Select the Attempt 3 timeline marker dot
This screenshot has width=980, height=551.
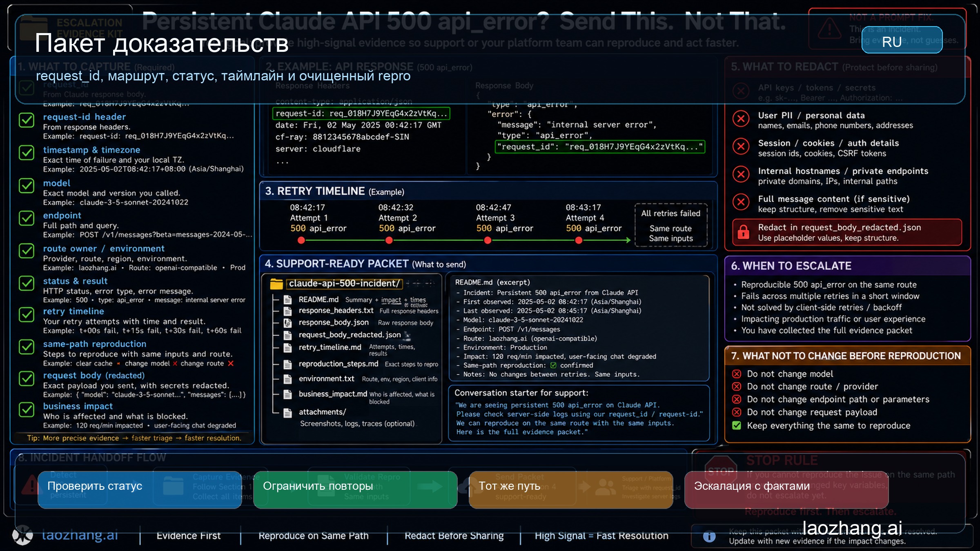pyautogui.click(x=488, y=240)
